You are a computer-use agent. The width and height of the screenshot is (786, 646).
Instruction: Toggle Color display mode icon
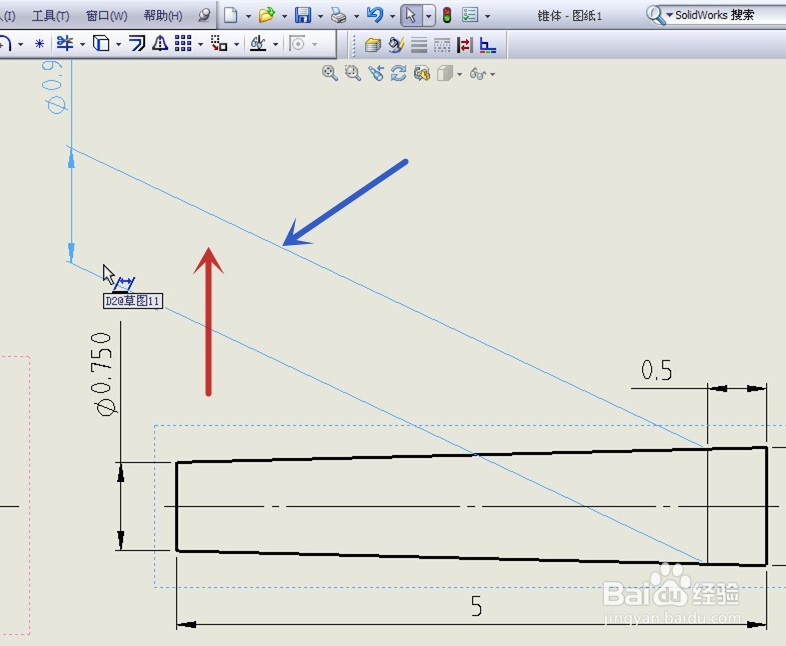[x=488, y=46]
